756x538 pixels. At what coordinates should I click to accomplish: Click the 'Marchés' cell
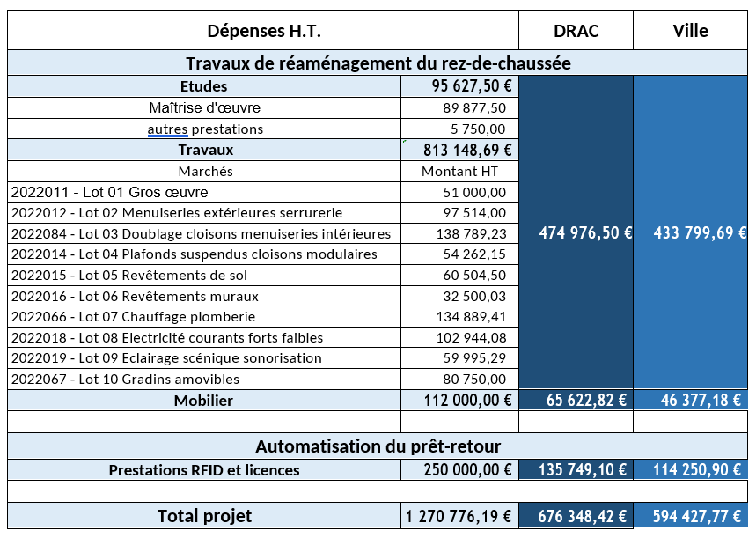[x=204, y=172]
